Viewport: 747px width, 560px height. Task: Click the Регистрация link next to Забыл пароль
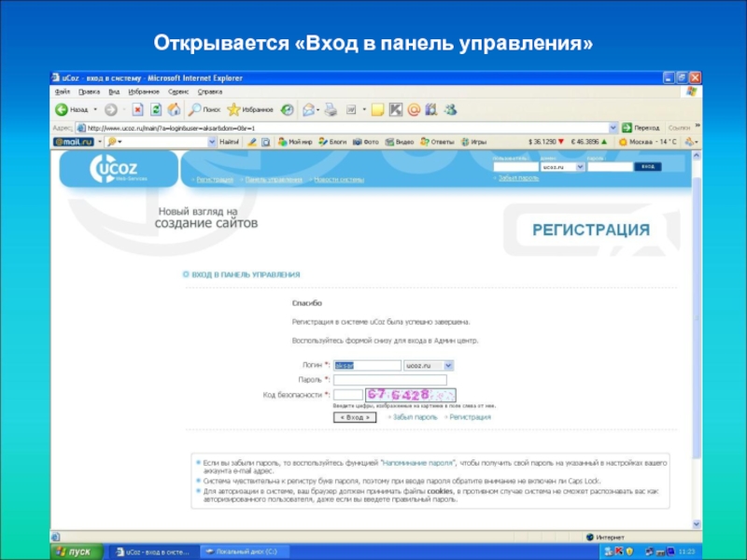470,417
